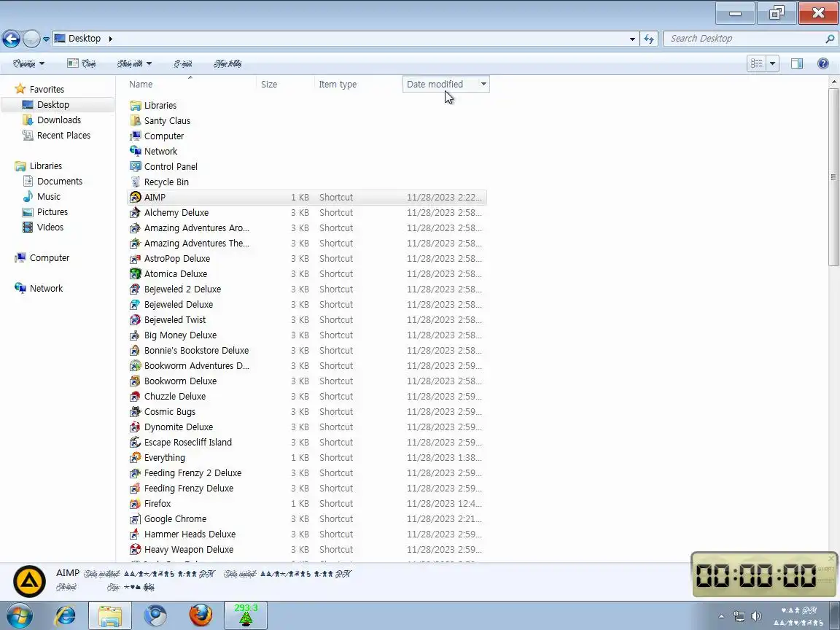
Task: Click the refresh button beside the address bar
Action: click(649, 39)
